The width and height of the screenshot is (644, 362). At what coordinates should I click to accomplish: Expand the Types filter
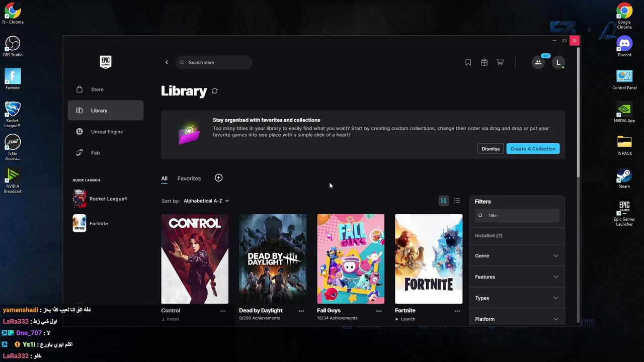[x=517, y=298]
